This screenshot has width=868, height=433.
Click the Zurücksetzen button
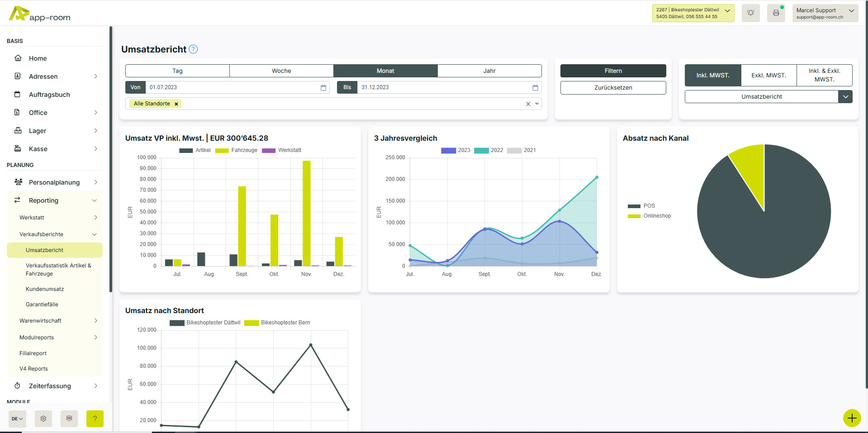613,88
